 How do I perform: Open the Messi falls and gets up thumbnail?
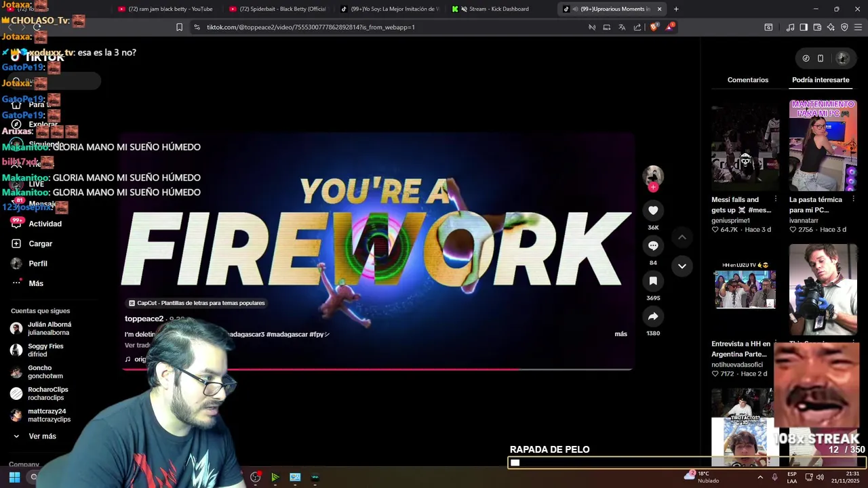745,146
